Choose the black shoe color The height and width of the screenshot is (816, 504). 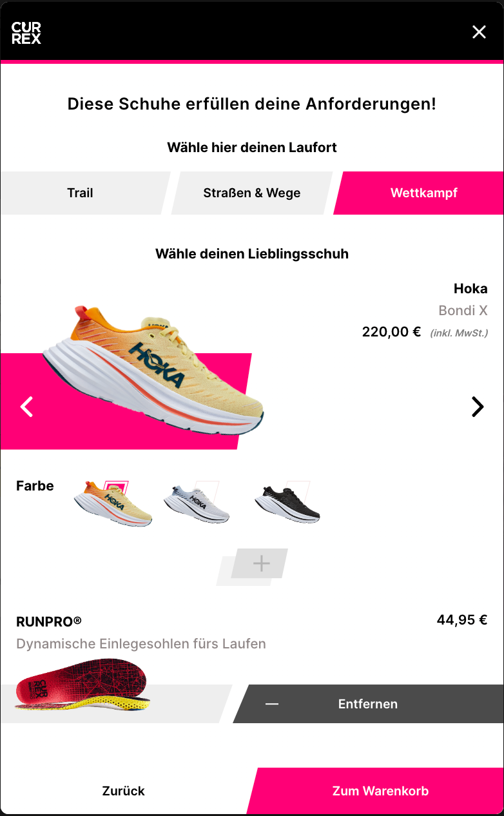287,502
